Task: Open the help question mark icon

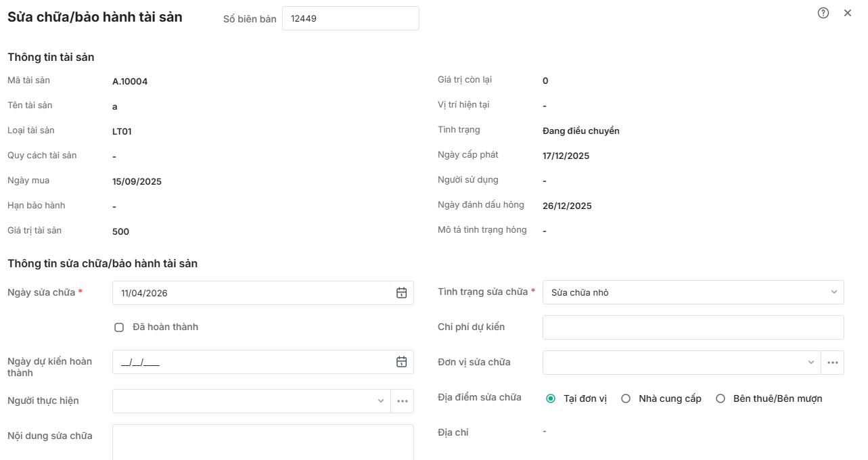Action: tap(823, 13)
